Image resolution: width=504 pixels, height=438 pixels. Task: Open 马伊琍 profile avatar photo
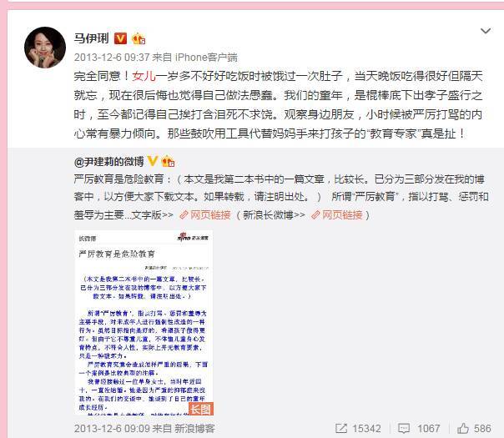coord(45,48)
